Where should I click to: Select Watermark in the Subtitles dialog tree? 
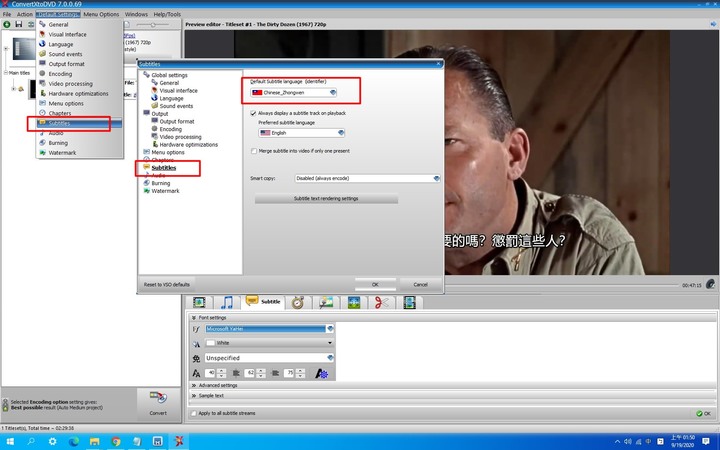tap(165, 191)
